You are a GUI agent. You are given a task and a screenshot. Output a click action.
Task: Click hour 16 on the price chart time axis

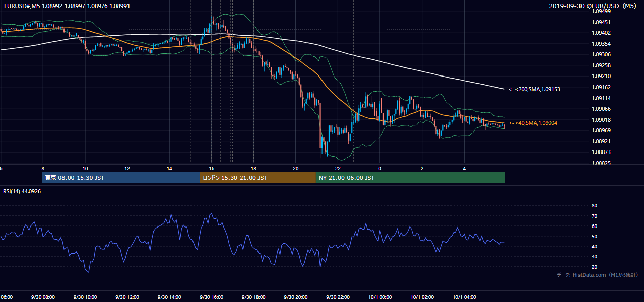211,168
